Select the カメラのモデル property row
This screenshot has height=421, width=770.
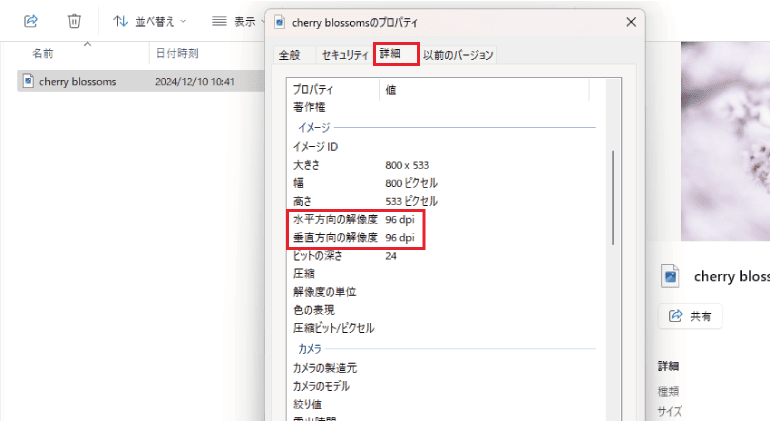click(x=321, y=386)
